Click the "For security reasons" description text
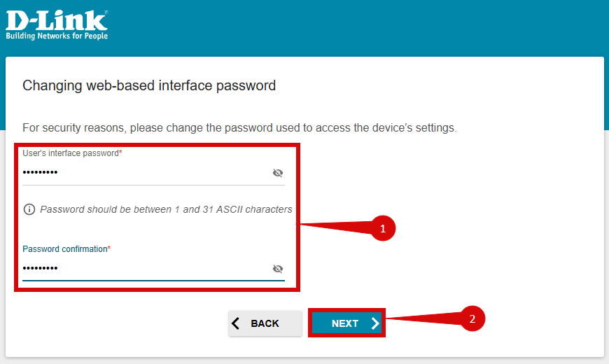The height and width of the screenshot is (364, 609). pyautogui.click(x=239, y=128)
